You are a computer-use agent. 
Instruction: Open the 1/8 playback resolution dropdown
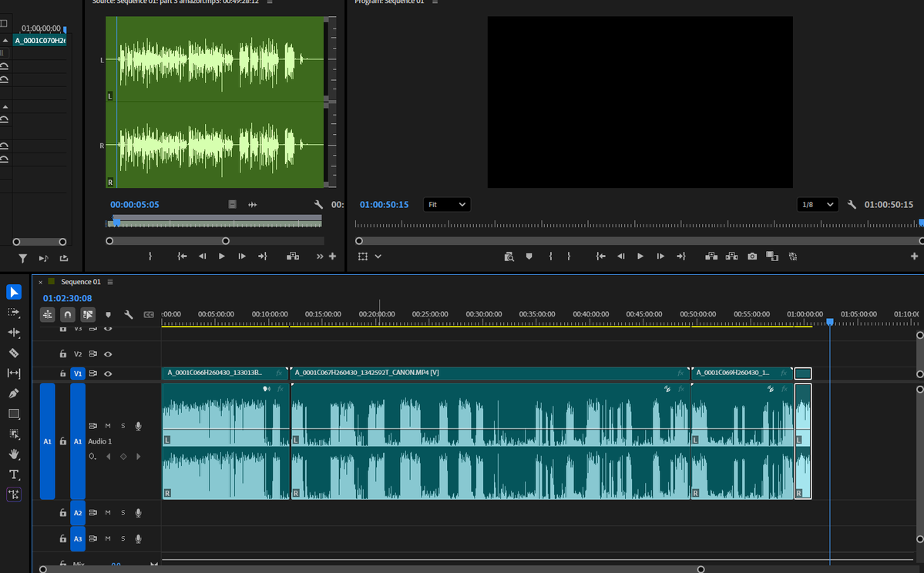click(817, 204)
